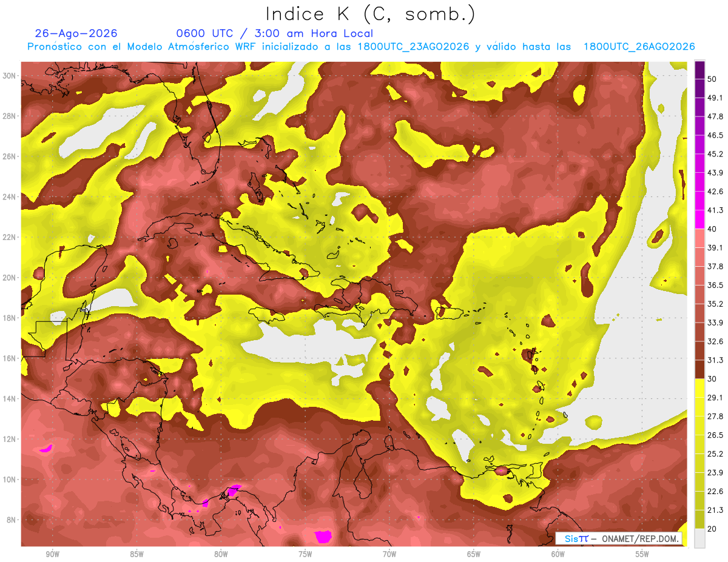This screenshot has height=562, width=728.
Task: Click the latitude axis label '10N'
Action: point(10,480)
